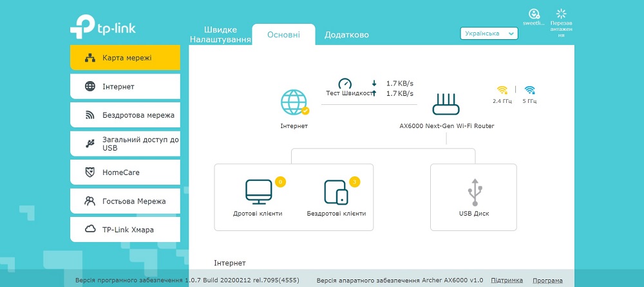The height and width of the screenshot is (287, 644).
Task: Select the AX6000 router icon
Action: tap(446, 104)
